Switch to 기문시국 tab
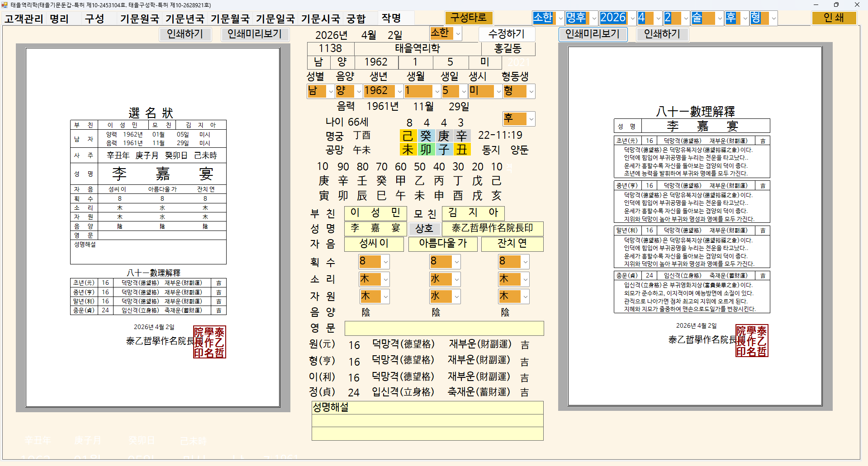 (320, 19)
